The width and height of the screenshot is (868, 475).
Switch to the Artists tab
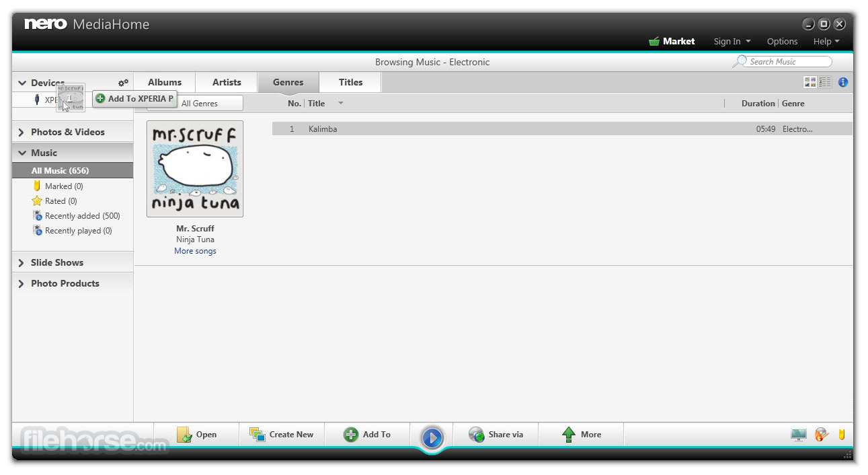click(x=227, y=82)
